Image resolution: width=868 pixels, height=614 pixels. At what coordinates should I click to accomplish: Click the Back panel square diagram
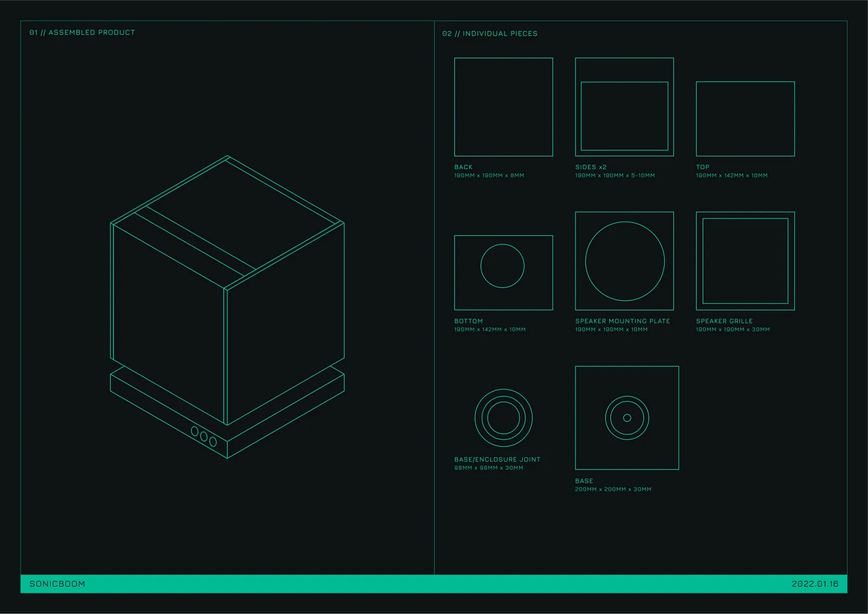point(503,107)
